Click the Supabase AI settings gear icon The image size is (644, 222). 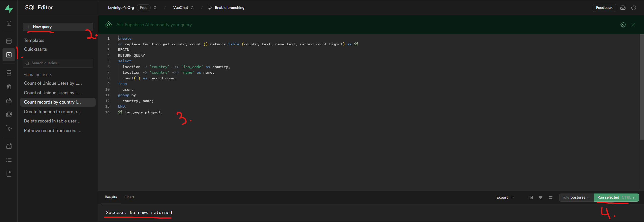point(623,25)
